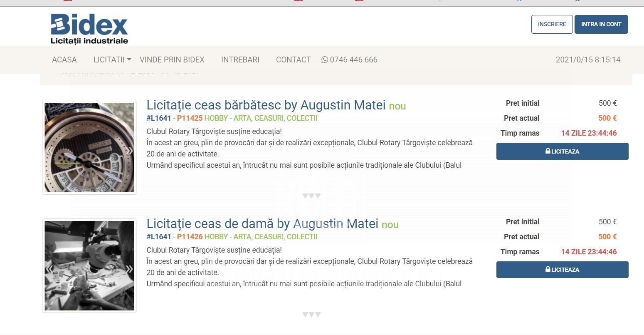The width and height of the screenshot is (644, 335).
Task: Show previous image of the men's watch
Action: pyautogui.click(x=49, y=151)
